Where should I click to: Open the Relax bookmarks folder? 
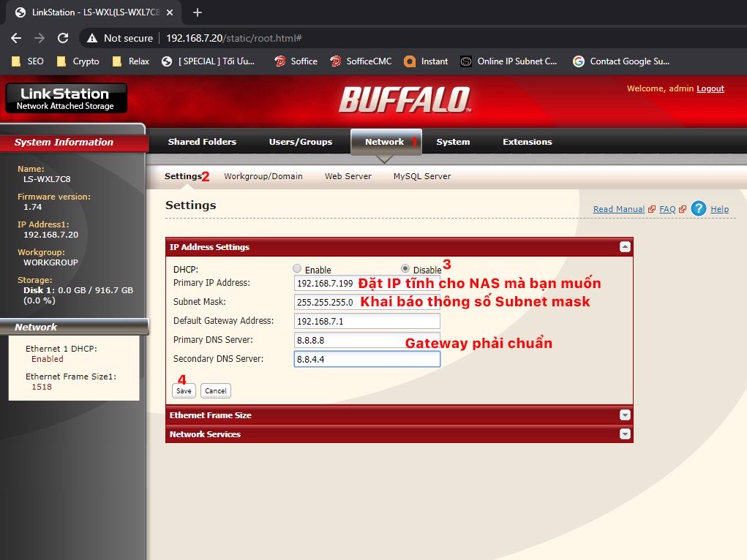click(x=131, y=61)
